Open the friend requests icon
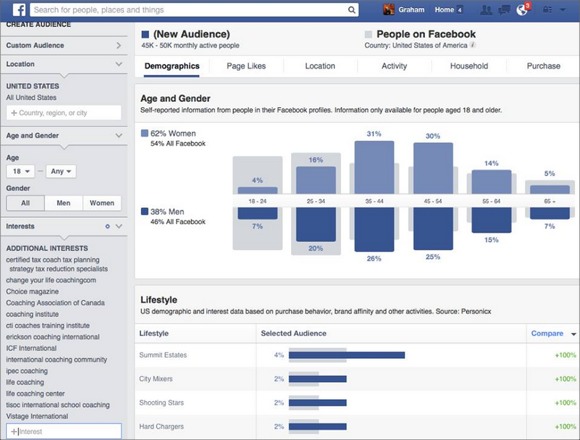This screenshot has height=440, width=580. [486, 10]
